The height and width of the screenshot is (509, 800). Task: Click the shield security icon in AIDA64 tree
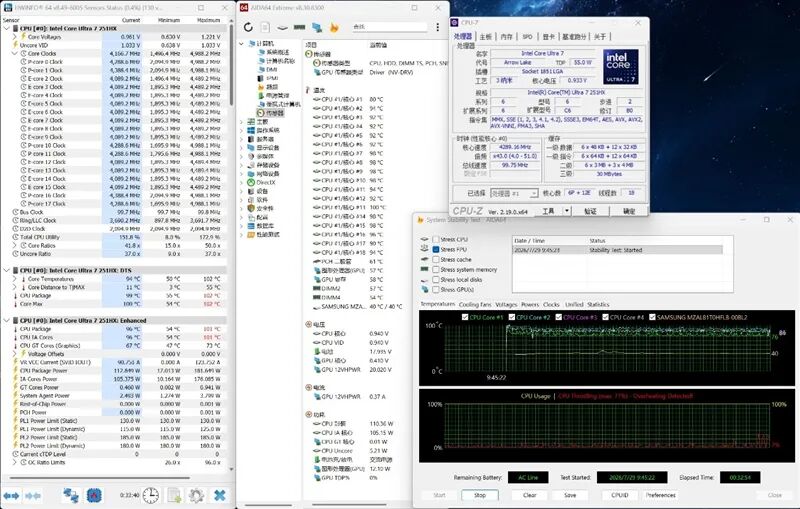[x=251, y=208]
